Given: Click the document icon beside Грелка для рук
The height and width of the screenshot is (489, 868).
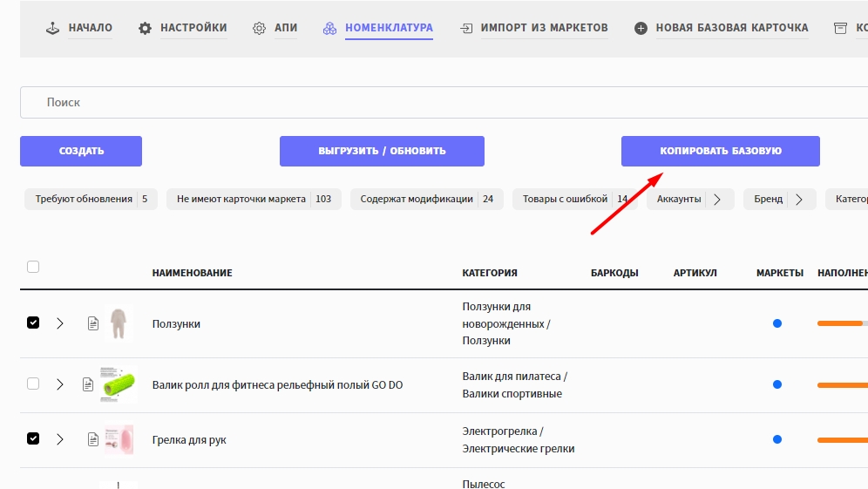Looking at the screenshot, I should pyautogui.click(x=93, y=439).
